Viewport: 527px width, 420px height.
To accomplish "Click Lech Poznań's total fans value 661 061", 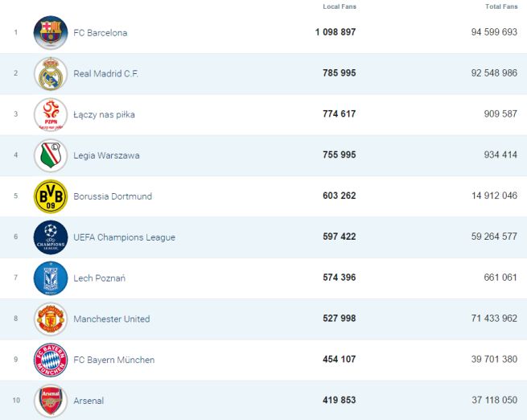I will (500, 278).
